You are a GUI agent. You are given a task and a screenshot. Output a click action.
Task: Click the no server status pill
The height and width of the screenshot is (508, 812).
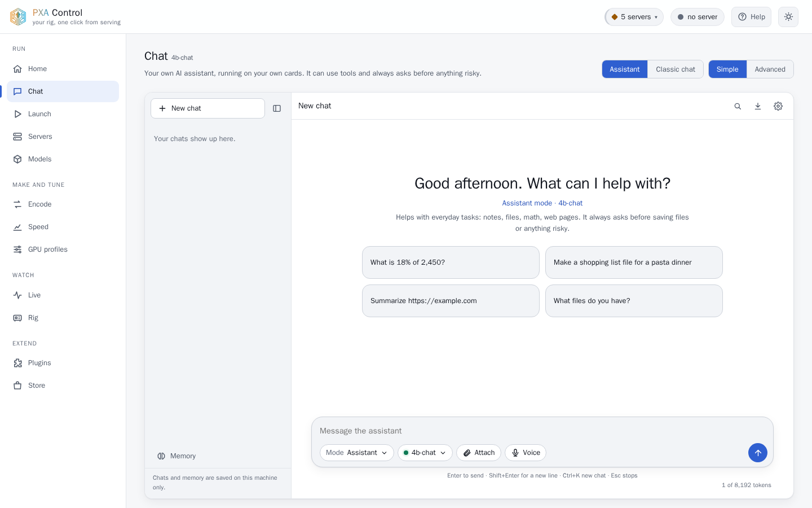pos(698,17)
